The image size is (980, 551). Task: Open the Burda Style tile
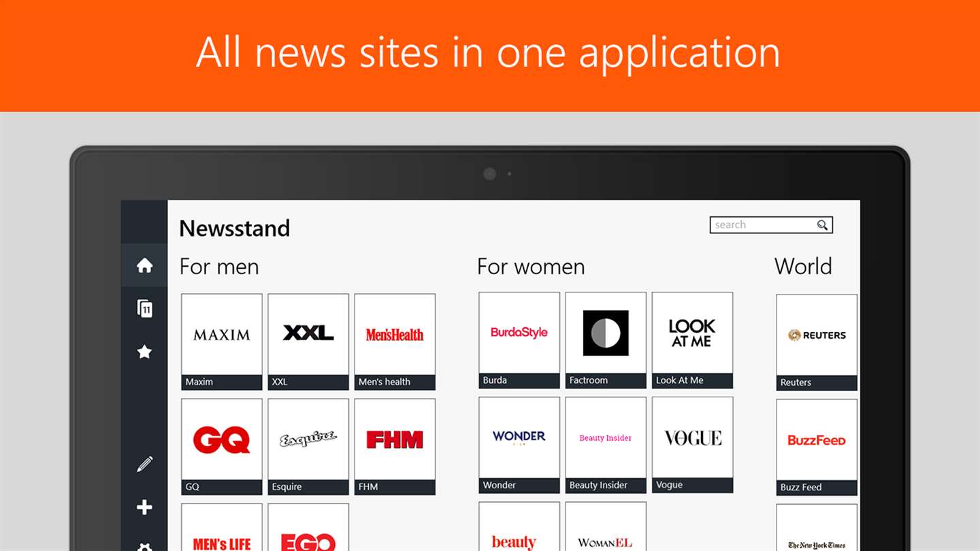(x=519, y=340)
